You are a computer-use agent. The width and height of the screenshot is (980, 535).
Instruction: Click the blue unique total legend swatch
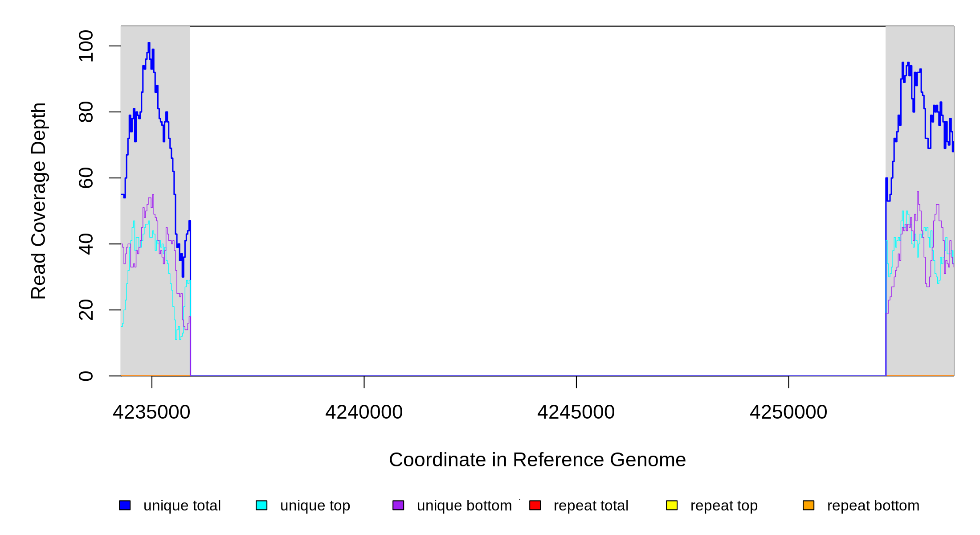point(125,505)
